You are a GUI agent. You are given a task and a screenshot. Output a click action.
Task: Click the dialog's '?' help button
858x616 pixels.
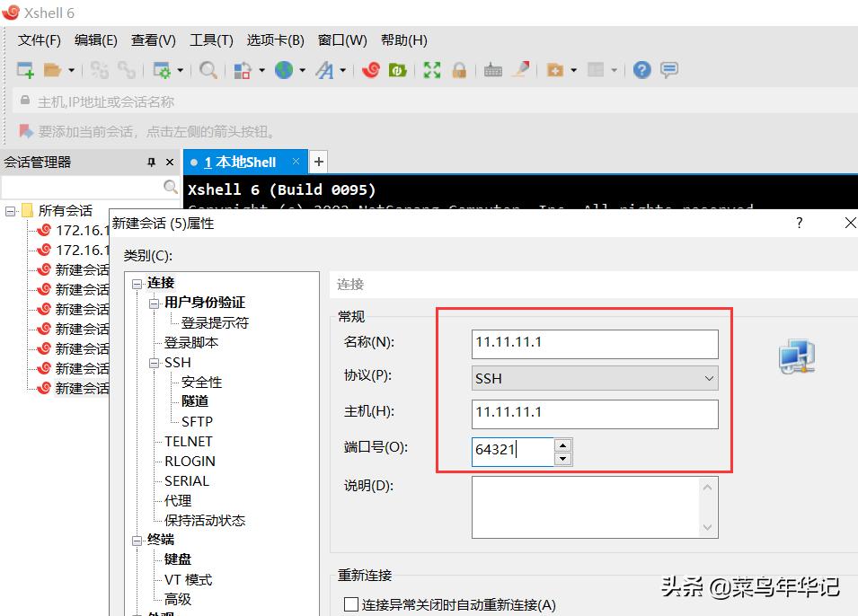pyautogui.click(x=800, y=223)
